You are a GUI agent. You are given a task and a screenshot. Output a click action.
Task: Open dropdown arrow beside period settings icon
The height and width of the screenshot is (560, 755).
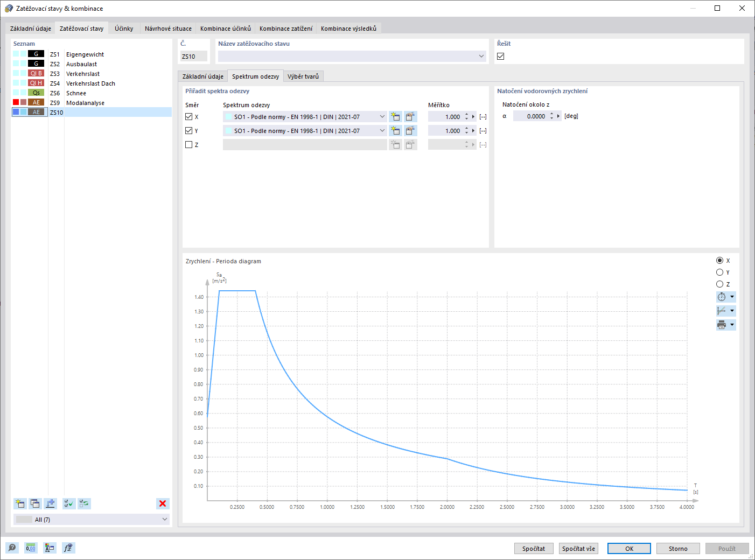click(x=732, y=297)
